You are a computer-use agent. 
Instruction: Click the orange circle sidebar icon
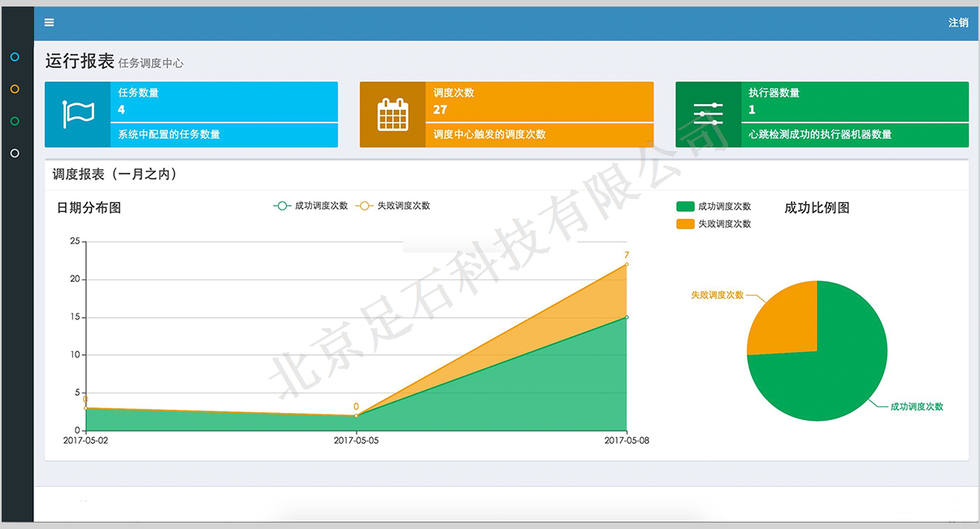(x=15, y=89)
